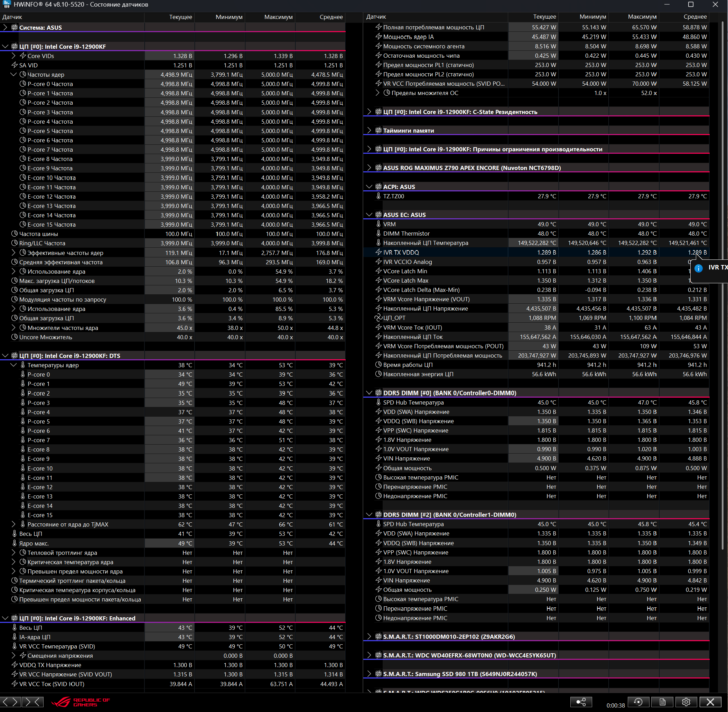Collapse the Частоты ядер tree node

pos(13,74)
